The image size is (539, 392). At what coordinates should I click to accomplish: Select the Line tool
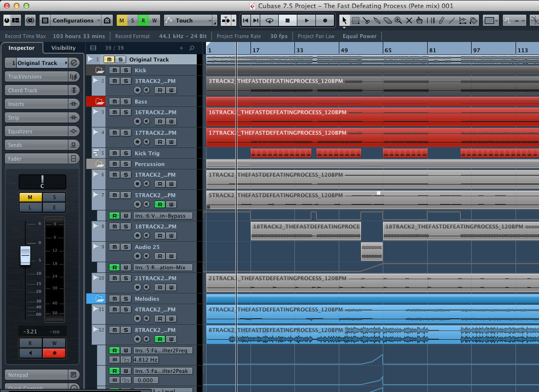pyautogui.click(x=452, y=21)
